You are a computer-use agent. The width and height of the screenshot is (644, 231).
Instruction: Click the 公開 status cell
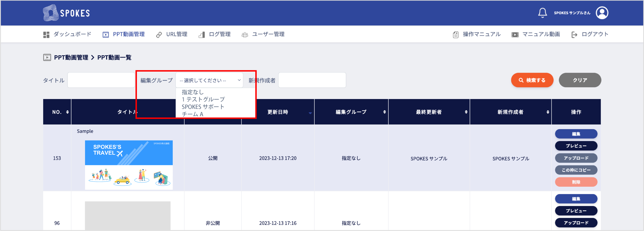click(213, 158)
